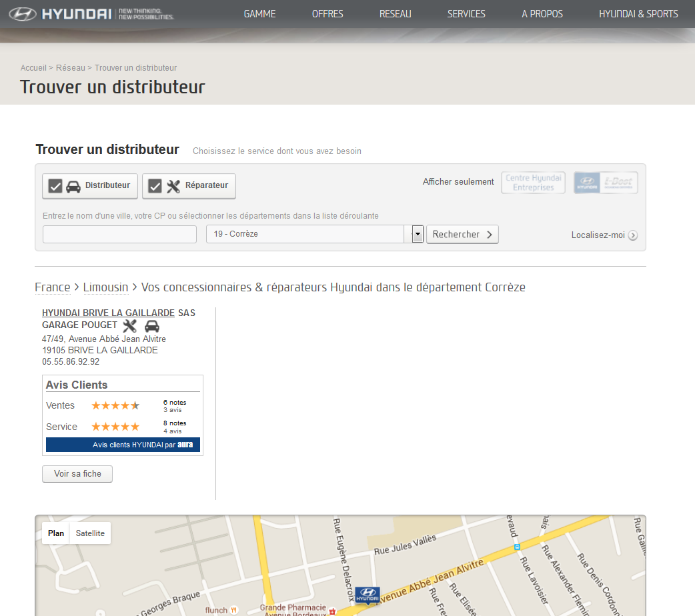Click the Voir sa fiche button
The width and height of the screenshot is (695, 616).
77,474
